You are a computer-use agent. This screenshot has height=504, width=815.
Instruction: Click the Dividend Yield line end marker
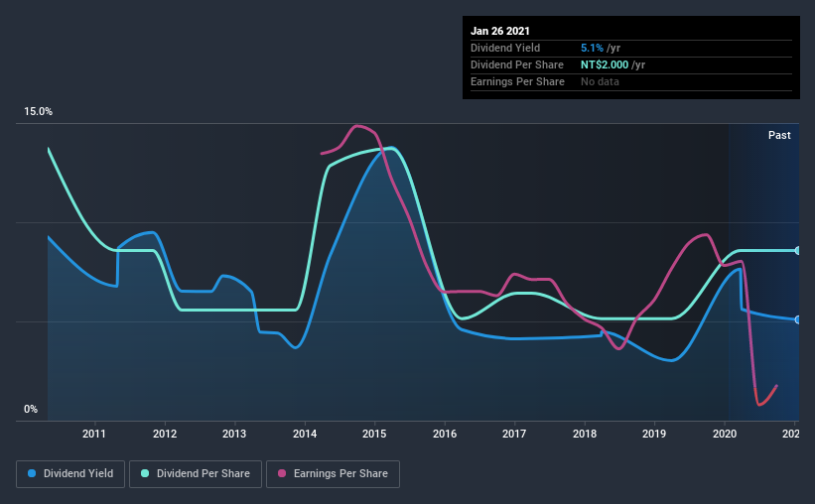click(x=798, y=319)
